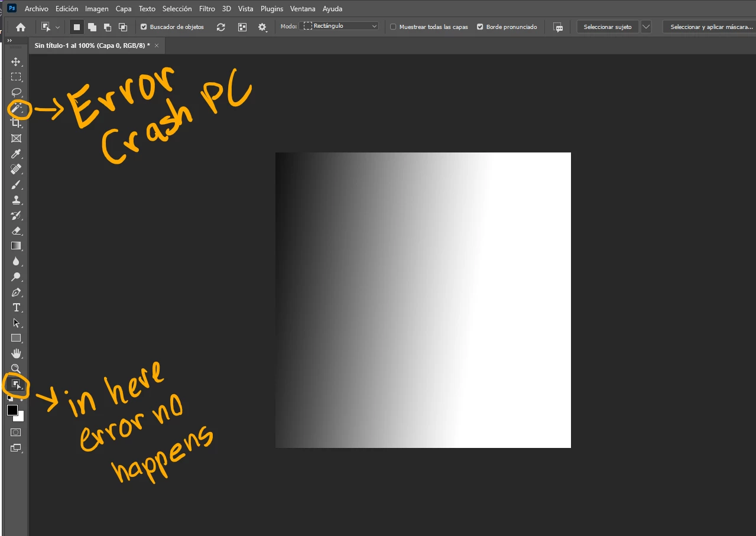This screenshot has width=756, height=536.
Task: Select the Object Selection tool in toolbar
Action: (16, 385)
